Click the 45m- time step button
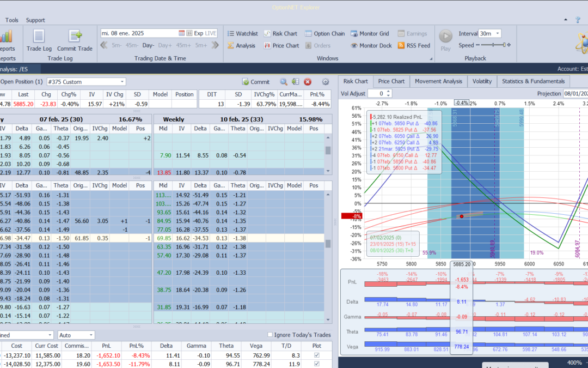The image size is (588, 368). click(x=132, y=45)
